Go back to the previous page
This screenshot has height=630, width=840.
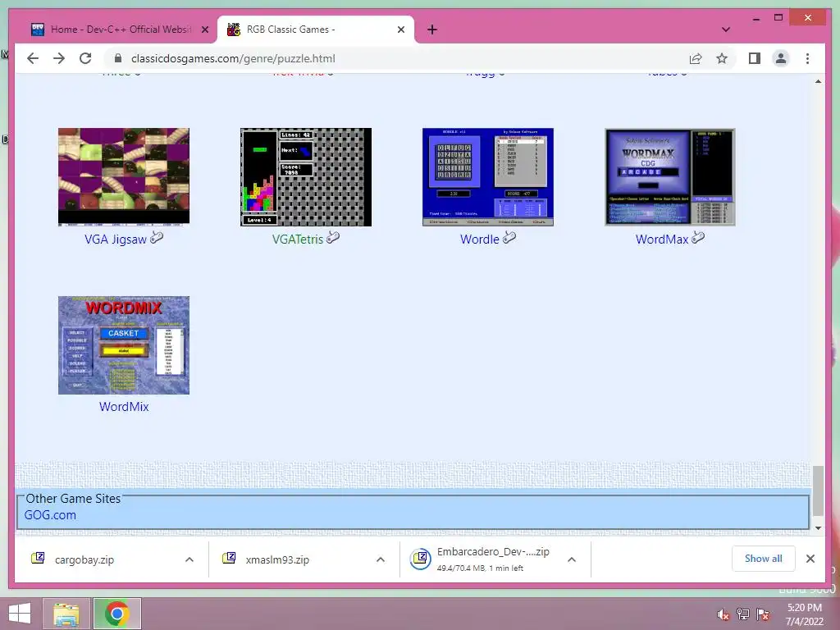pos(33,58)
